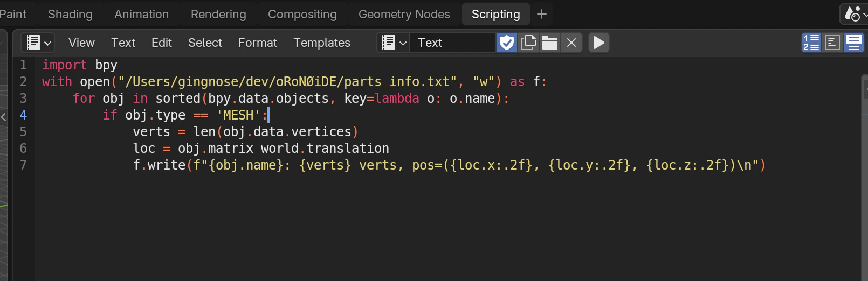This screenshot has width=868, height=281.
Task: Select line number 4 in gutter
Action: point(23,115)
